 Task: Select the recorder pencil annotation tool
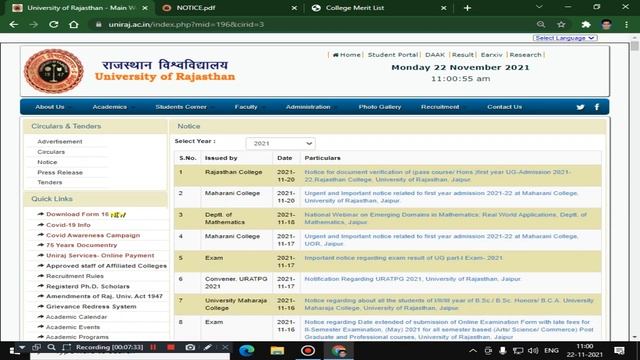point(207,347)
